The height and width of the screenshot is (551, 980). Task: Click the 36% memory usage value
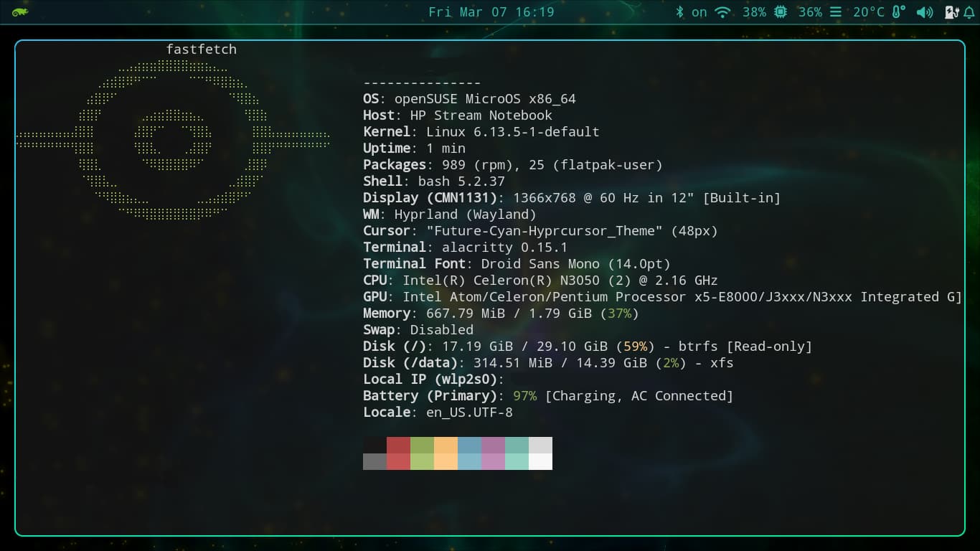810,12
